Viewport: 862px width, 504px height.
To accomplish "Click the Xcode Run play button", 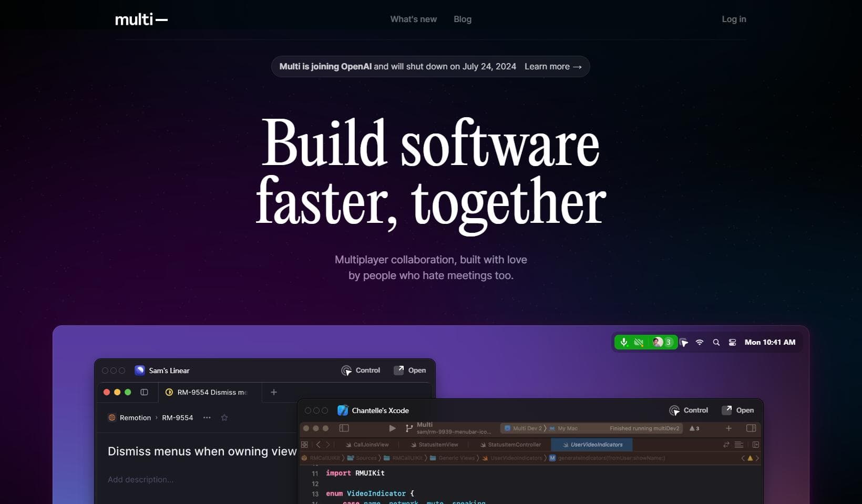I will click(392, 428).
